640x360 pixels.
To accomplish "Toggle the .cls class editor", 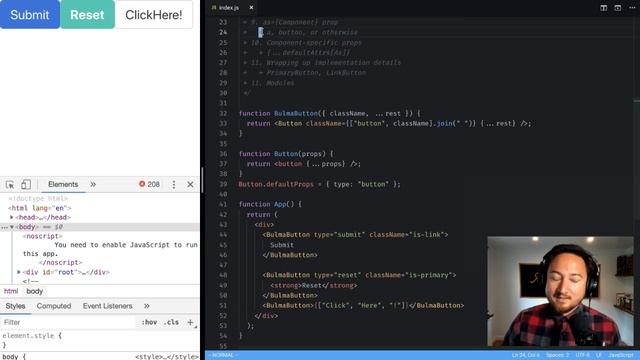I will (x=171, y=322).
